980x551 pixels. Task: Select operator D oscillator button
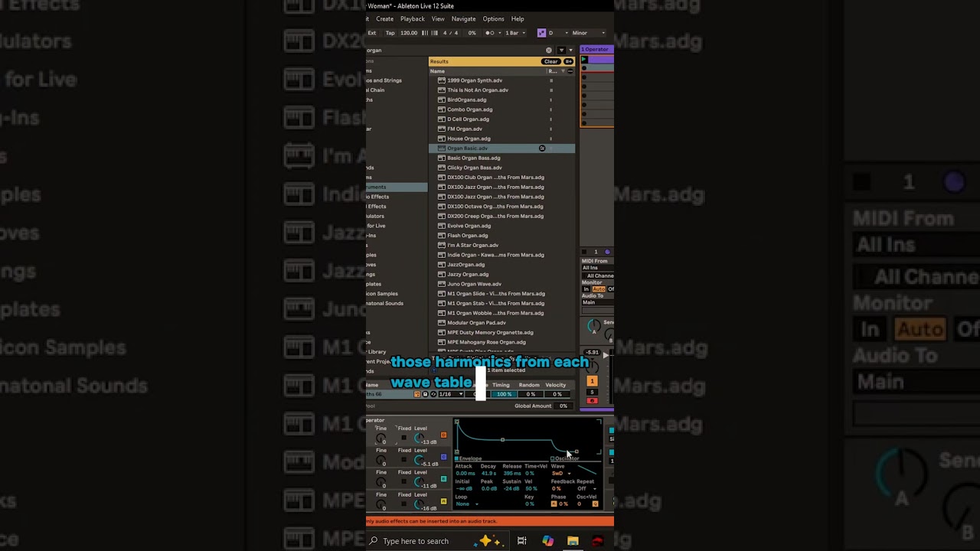[x=443, y=435]
